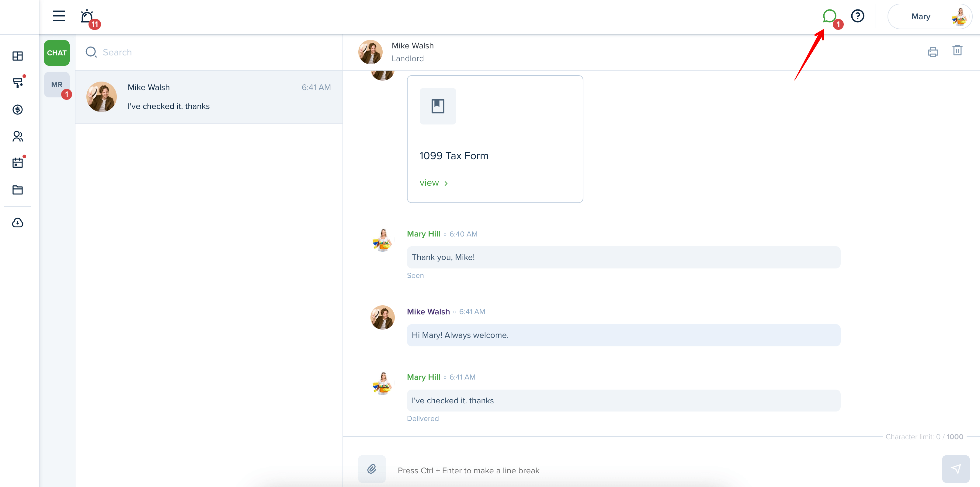Click the search magnifier icon
Image resolution: width=980 pixels, height=487 pixels.
click(91, 52)
